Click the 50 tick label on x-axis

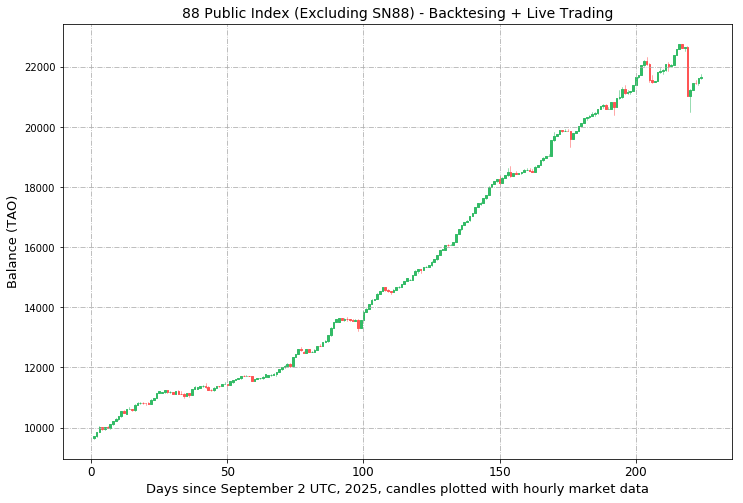tap(228, 469)
